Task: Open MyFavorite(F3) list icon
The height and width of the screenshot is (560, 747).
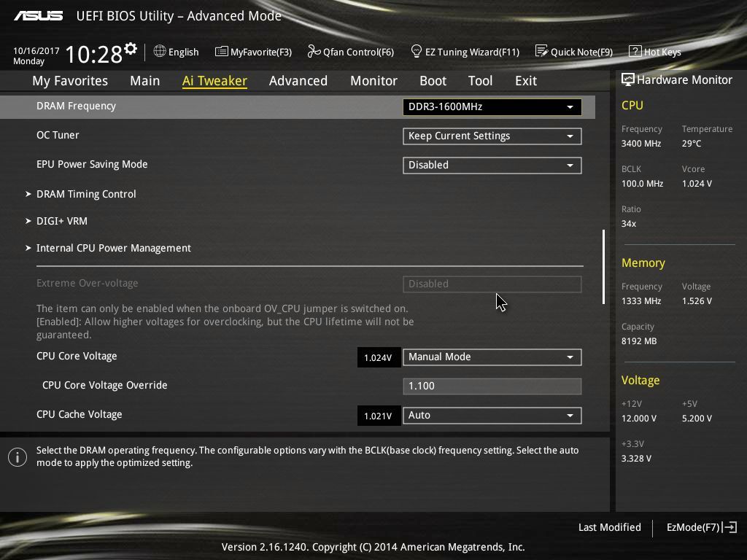Action: tap(221, 51)
